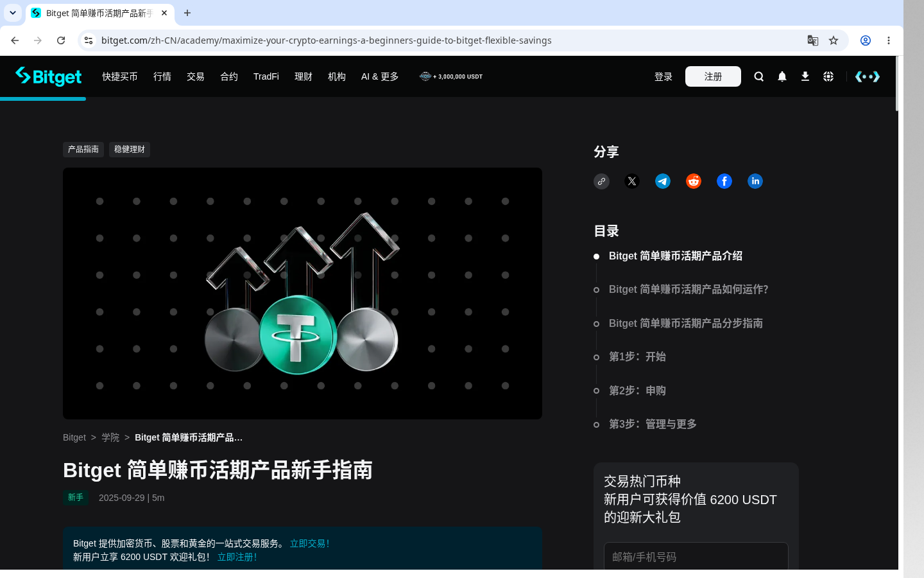Viewport: 924px width, 578px height.
Task: Open the 理财 menu item
Action: tap(304, 76)
